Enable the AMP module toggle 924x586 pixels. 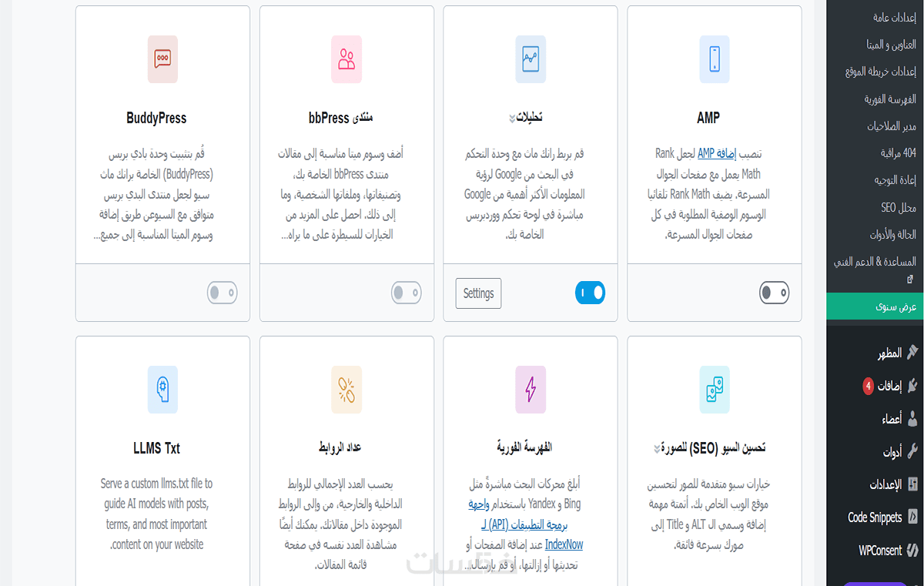(774, 293)
